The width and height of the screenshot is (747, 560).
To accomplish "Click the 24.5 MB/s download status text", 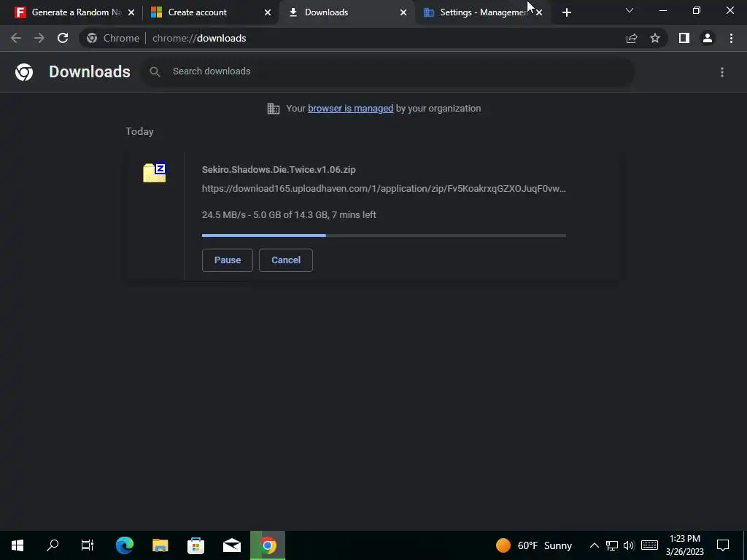I will click(289, 215).
